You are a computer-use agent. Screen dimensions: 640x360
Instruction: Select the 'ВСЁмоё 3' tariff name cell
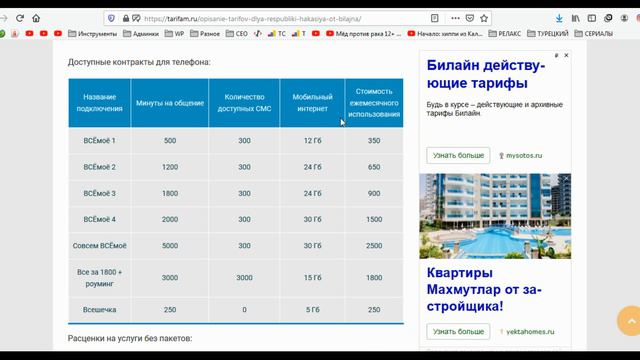[100, 193]
